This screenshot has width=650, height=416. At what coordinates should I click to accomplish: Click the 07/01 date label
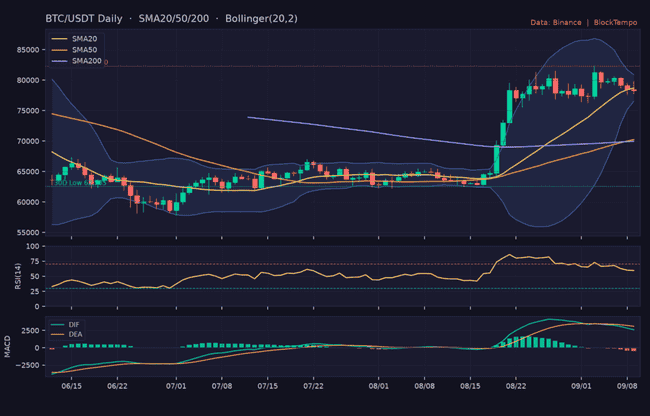coord(176,386)
